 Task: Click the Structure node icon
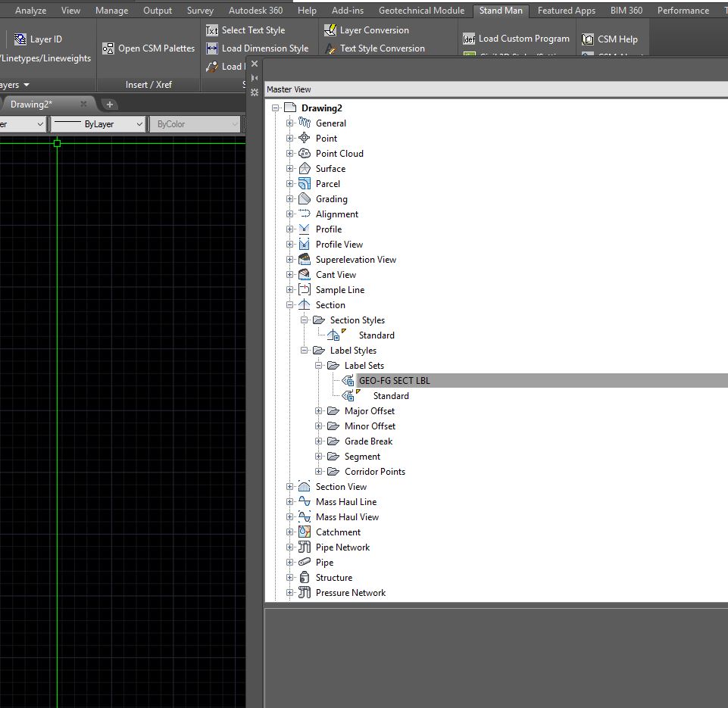pos(305,577)
